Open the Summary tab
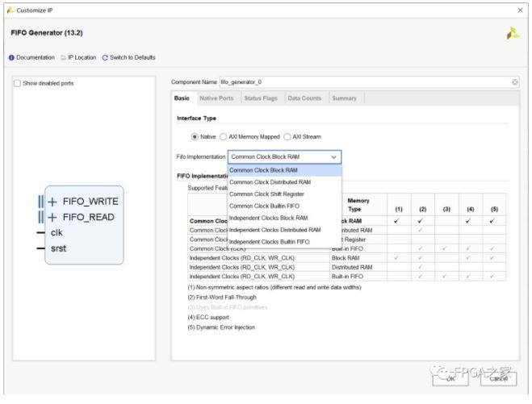 tap(345, 98)
